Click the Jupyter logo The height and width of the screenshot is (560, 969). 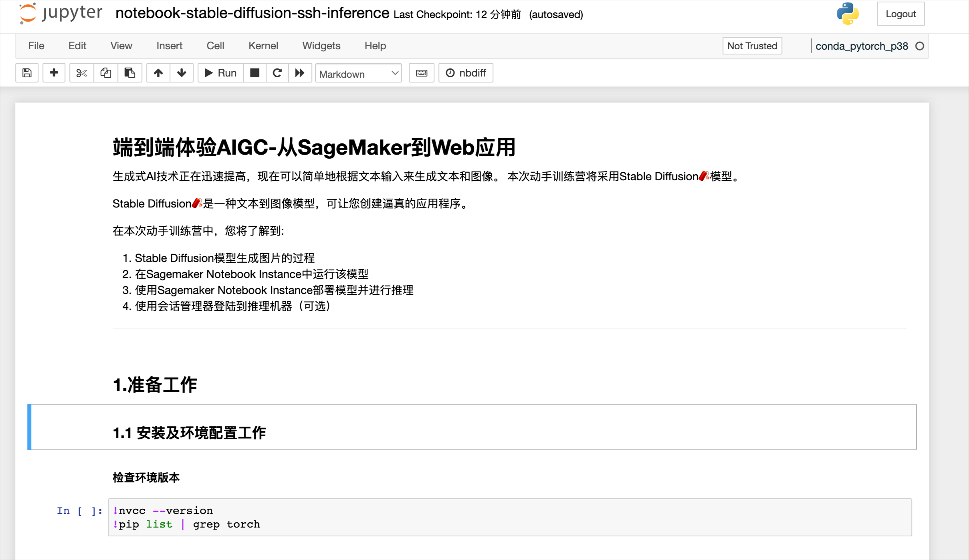click(x=61, y=13)
